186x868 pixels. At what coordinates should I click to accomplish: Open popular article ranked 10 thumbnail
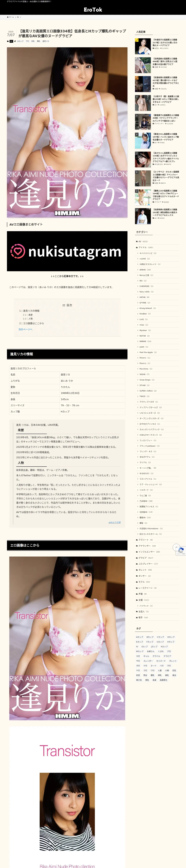click(143, 216)
